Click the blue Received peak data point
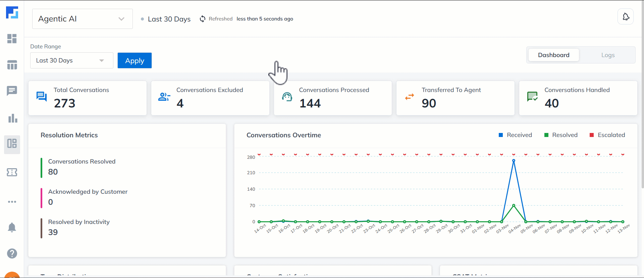 point(514,160)
